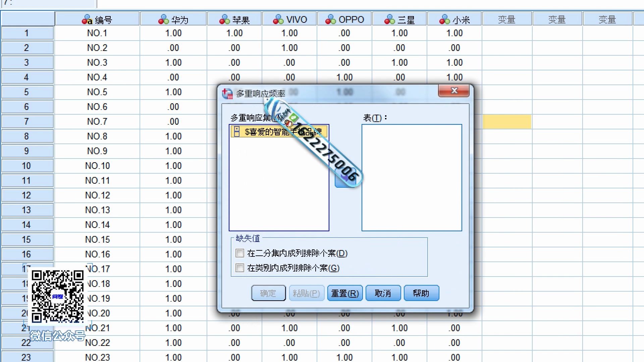This screenshot has height=362, width=644.
Task: Click 华为 value in row 16
Action: pos(173,254)
